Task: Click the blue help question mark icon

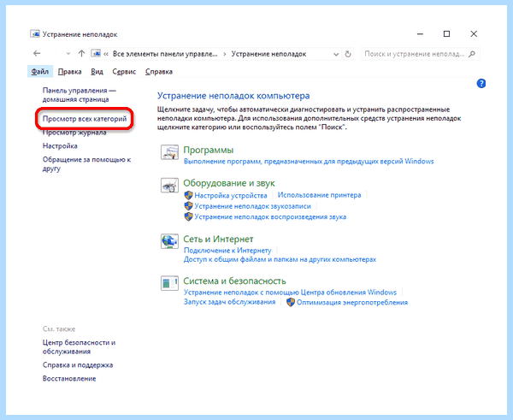Action: pyautogui.click(x=481, y=84)
